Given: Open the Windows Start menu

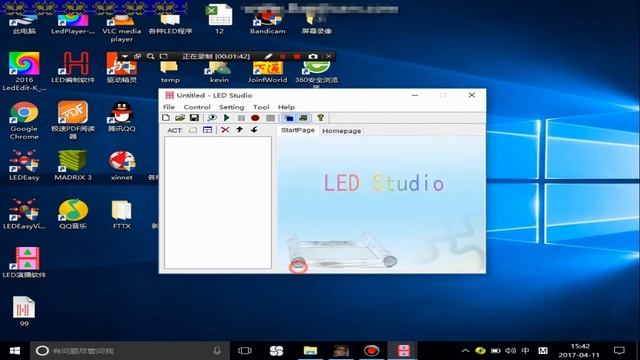Looking at the screenshot, I should click(15, 351).
